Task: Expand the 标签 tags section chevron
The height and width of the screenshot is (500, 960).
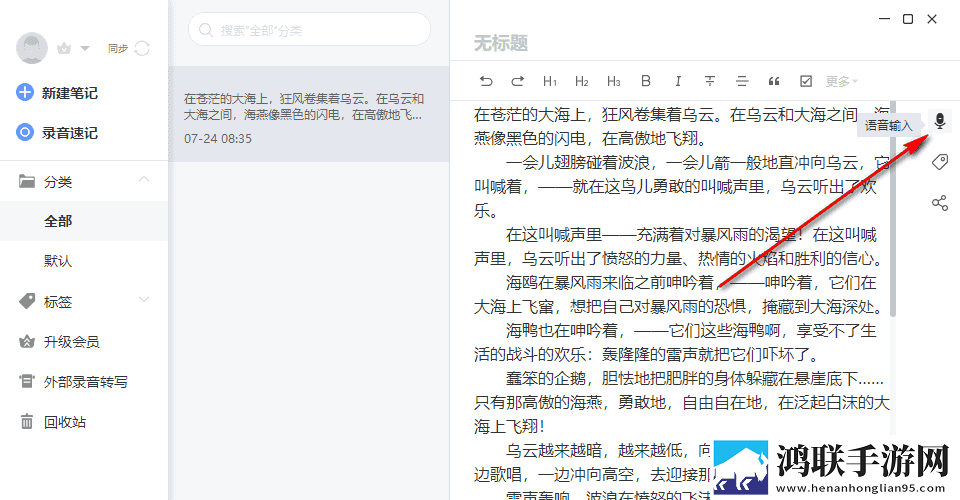Action: click(144, 299)
